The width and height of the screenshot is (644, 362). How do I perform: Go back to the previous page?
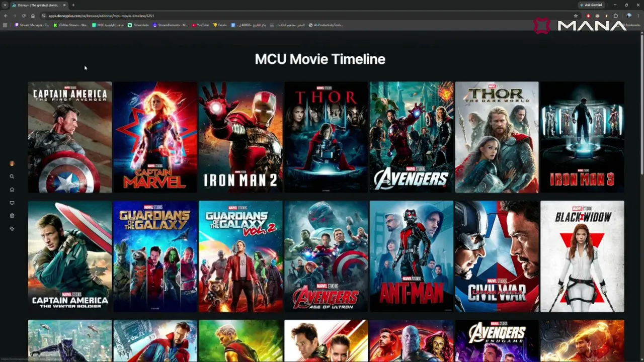pyautogui.click(x=6, y=16)
